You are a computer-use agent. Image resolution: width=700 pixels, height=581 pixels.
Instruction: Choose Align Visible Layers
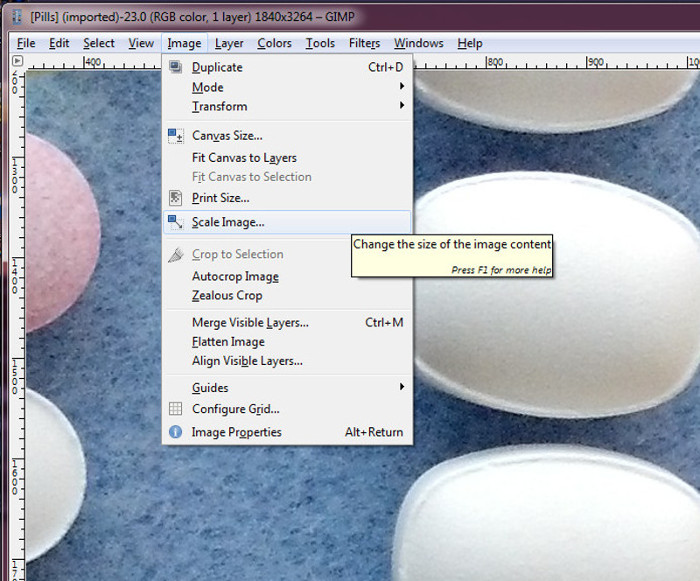247,361
